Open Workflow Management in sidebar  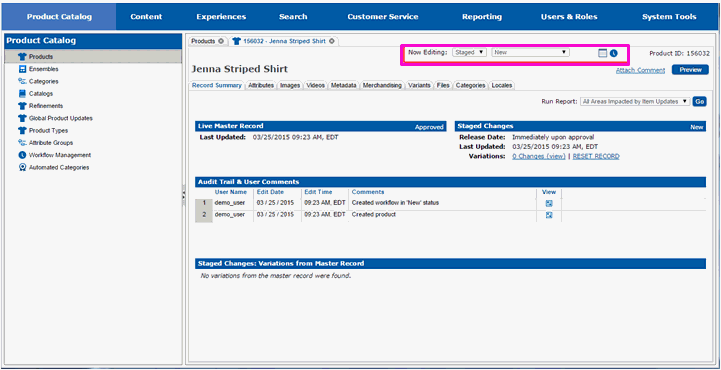coord(60,155)
